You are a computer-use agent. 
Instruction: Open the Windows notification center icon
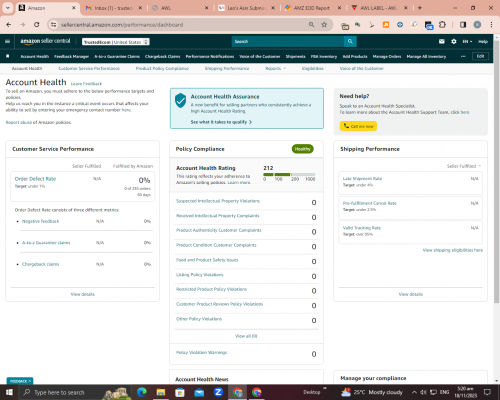point(487,392)
